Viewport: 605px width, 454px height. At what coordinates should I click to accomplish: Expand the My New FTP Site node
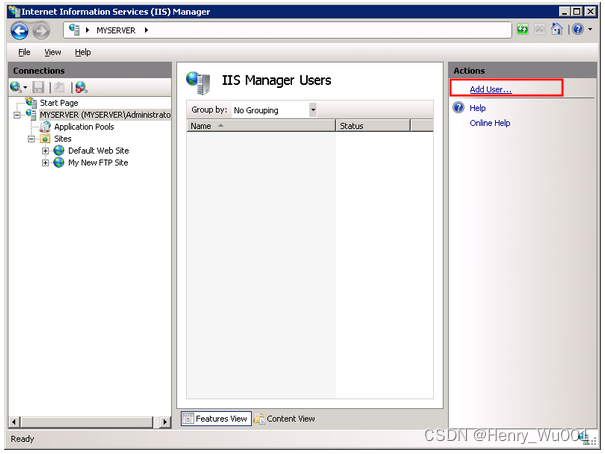45,163
